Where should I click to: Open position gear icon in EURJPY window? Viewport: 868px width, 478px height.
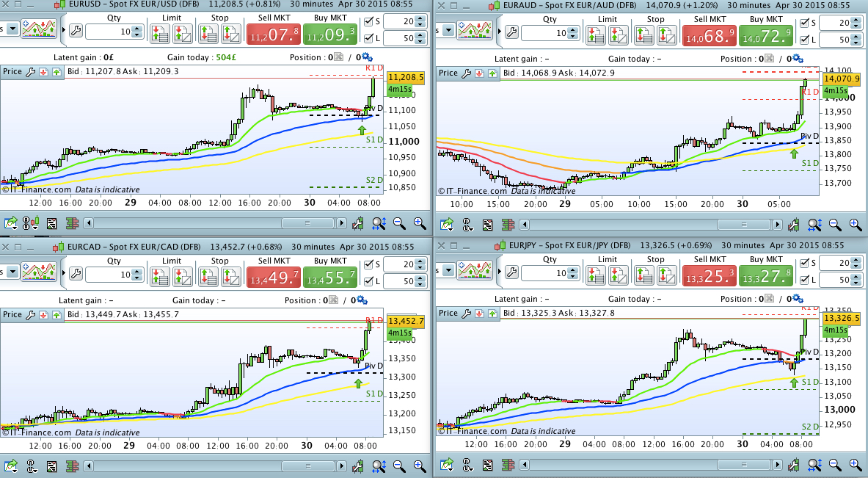[797, 299]
